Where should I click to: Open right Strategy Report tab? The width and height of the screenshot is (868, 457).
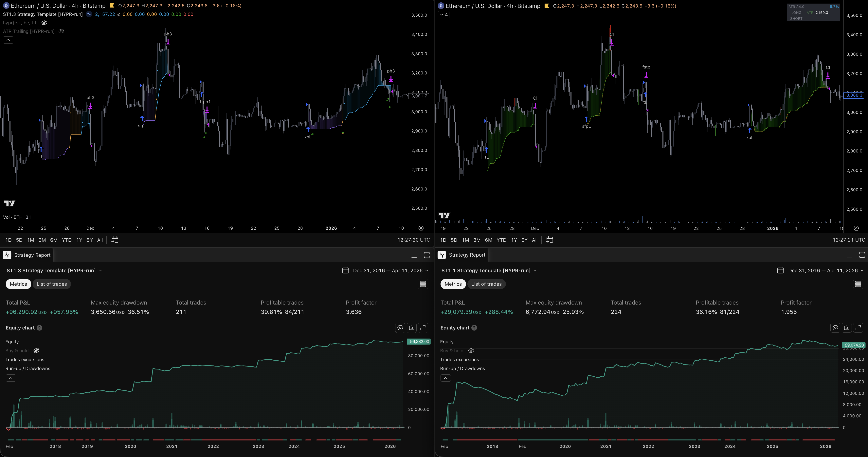[462, 255]
